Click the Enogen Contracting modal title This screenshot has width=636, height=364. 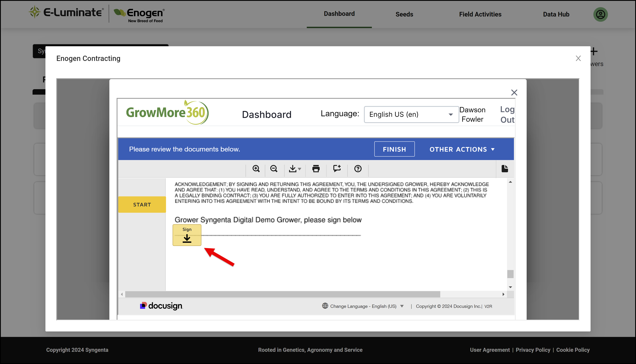[x=88, y=58]
